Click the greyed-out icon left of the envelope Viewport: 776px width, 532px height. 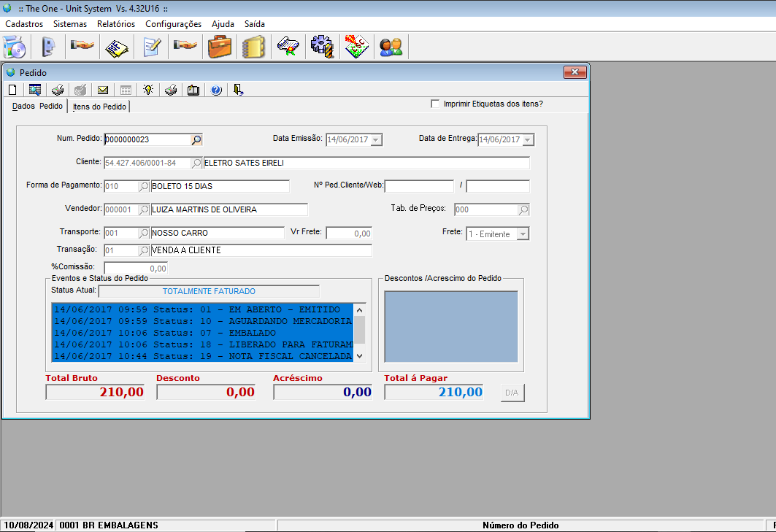click(80, 90)
